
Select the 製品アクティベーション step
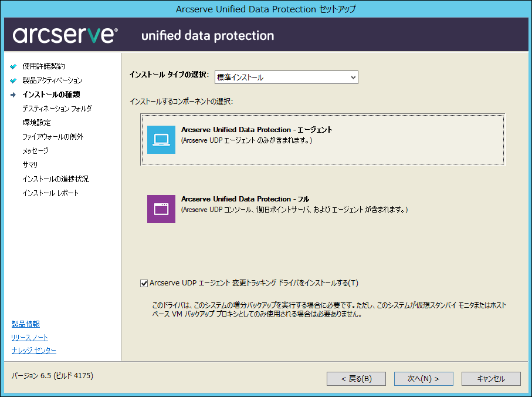52,80
